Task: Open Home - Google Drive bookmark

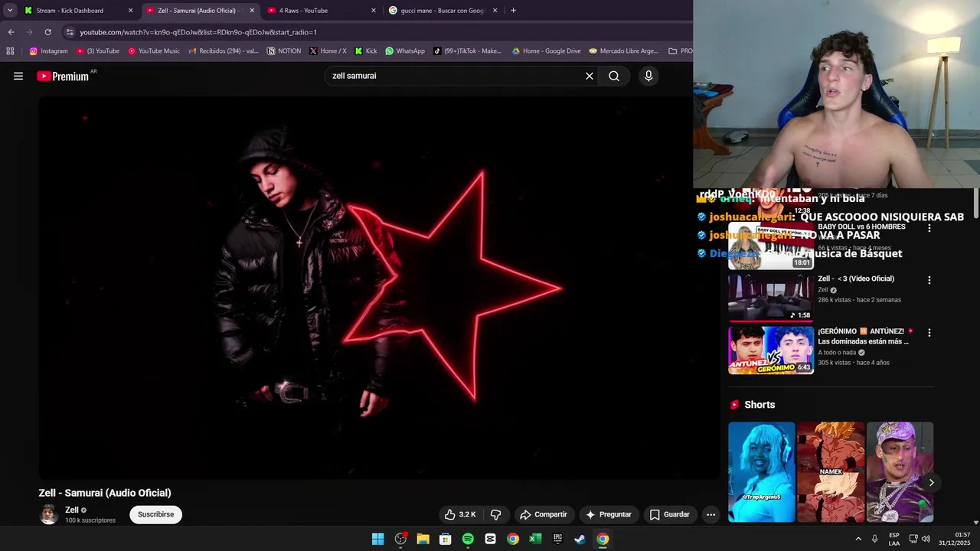Action: 546,51
